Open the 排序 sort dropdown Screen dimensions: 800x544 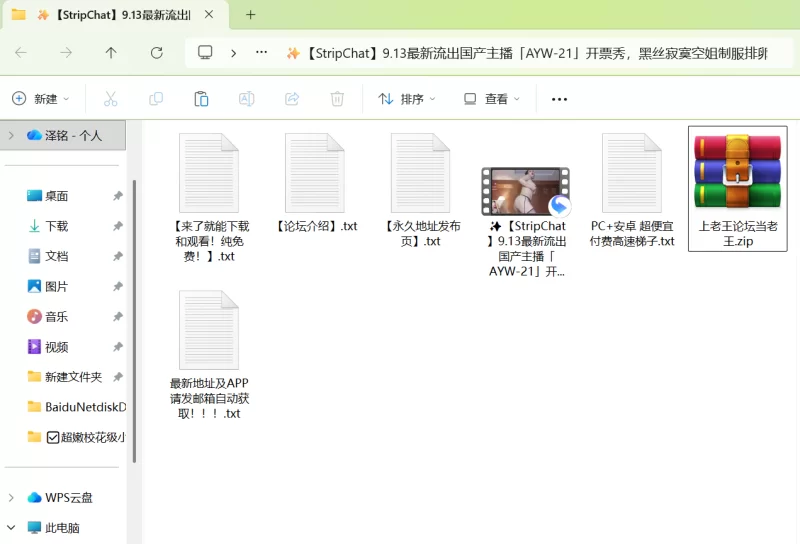[407, 99]
